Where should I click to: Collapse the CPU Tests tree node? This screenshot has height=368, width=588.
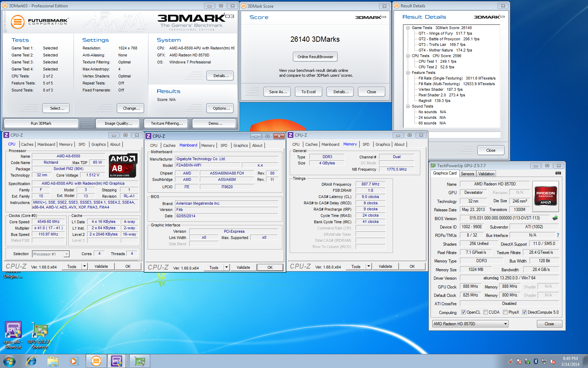(408, 56)
